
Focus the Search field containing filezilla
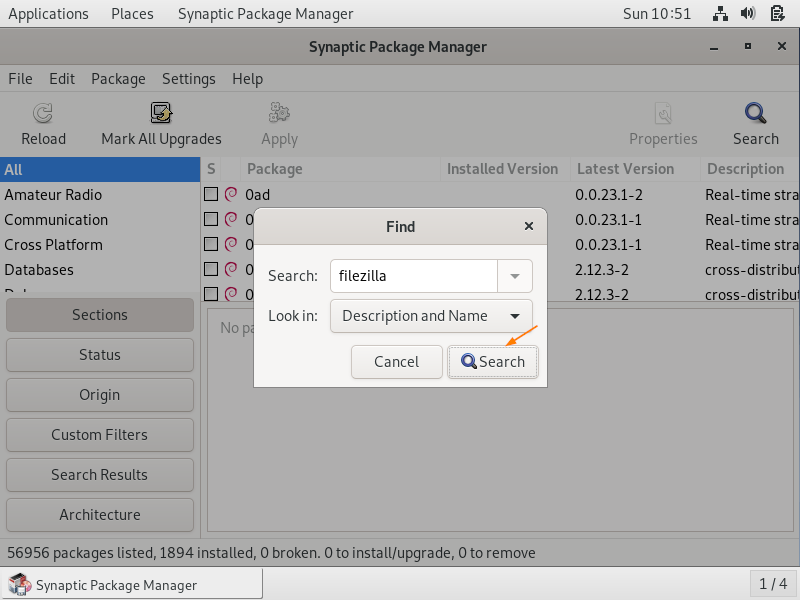pos(414,276)
